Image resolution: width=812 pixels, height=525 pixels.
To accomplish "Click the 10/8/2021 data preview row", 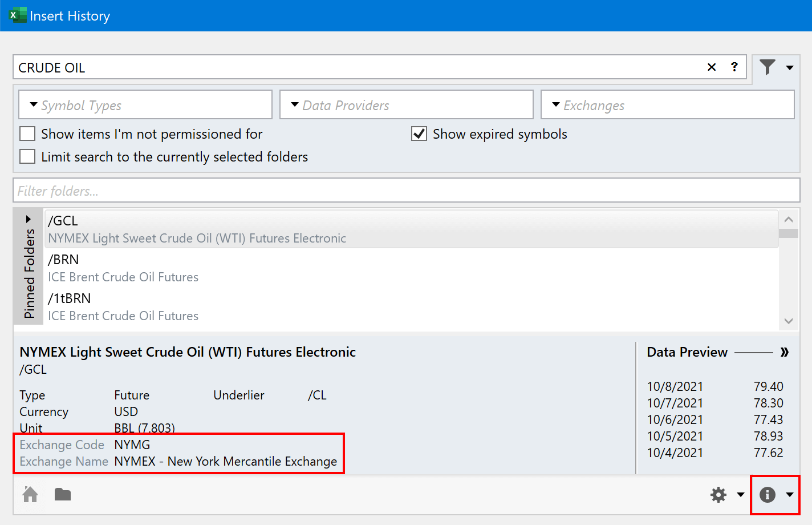I will coord(715,386).
